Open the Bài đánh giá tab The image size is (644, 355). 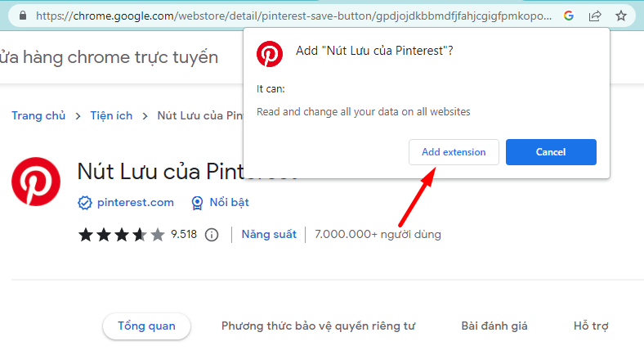coord(494,326)
